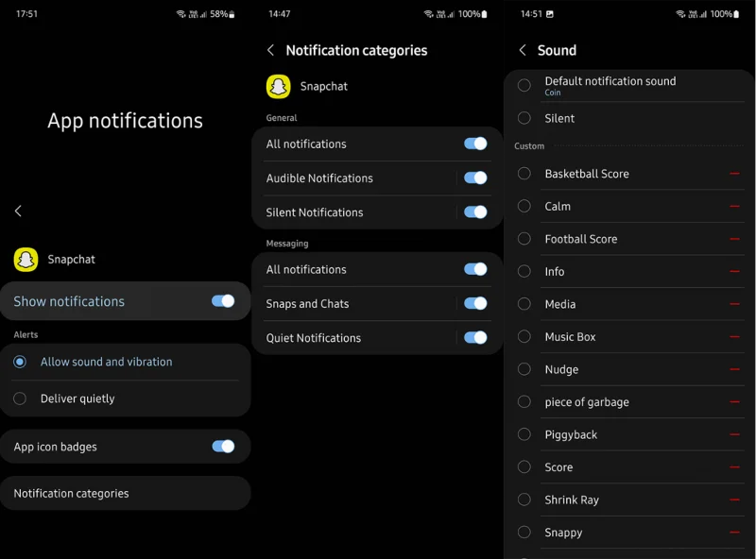Tap the 14:51 clock

(x=531, y=14)
